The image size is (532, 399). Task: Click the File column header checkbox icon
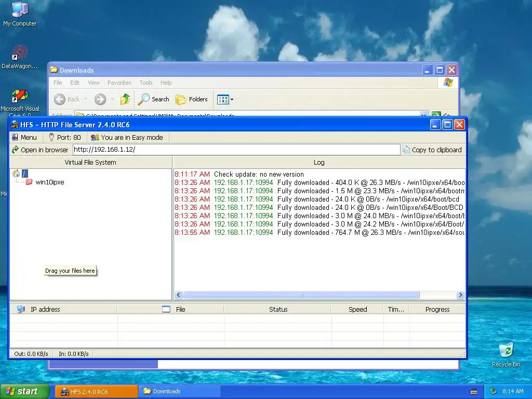point(166,309)
